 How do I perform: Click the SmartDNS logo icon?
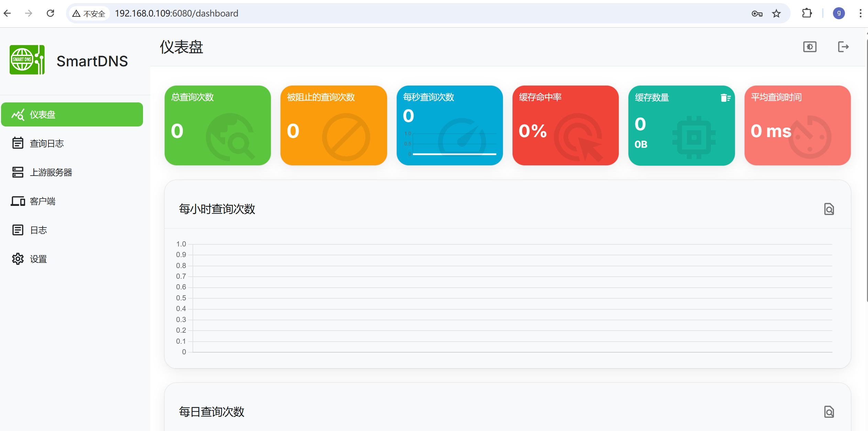(27, 60)
